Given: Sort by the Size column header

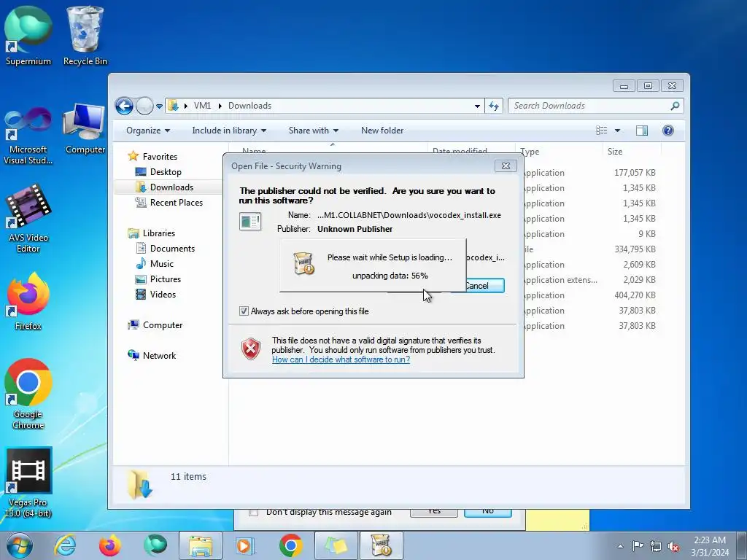Looking at the screenshot, I should [632, 152].
